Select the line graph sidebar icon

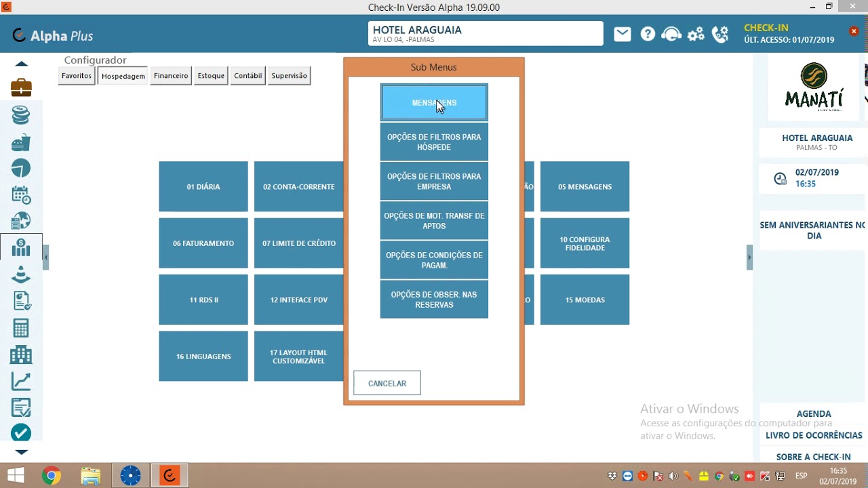(21, 381)
